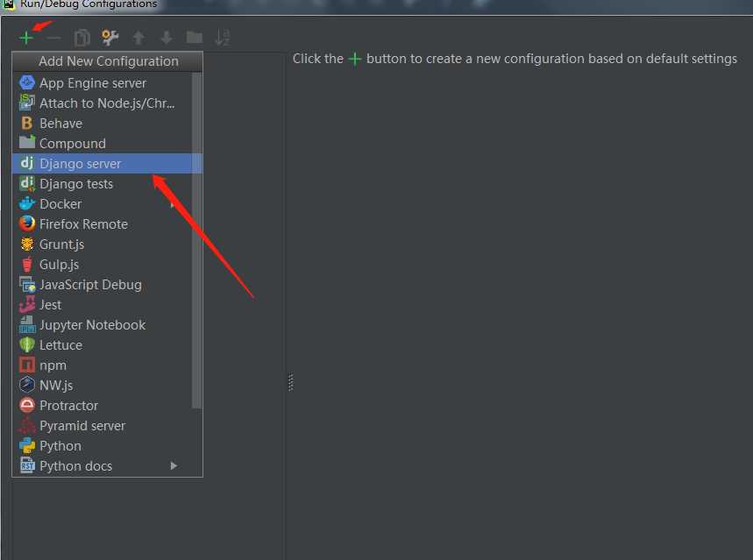
Task: Choose Compound configuration
Action: click(x=103, y=143)
